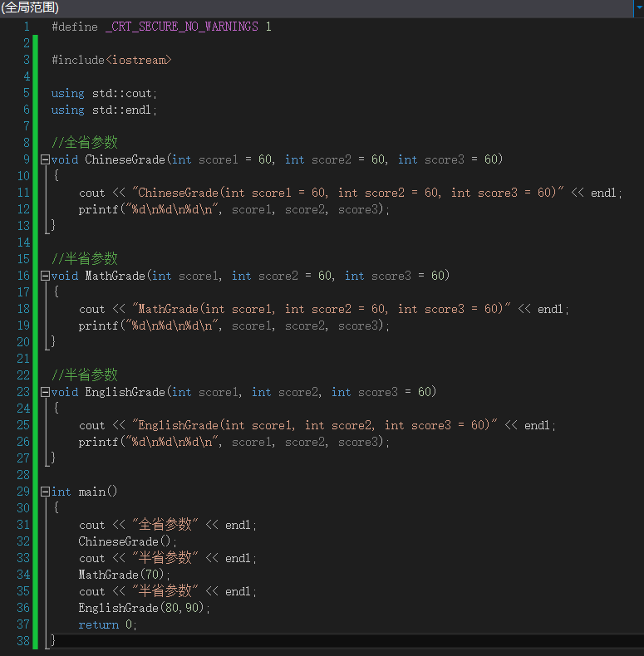Click the #include<iostream> line

pyautogui.click(x=111, y=61)
